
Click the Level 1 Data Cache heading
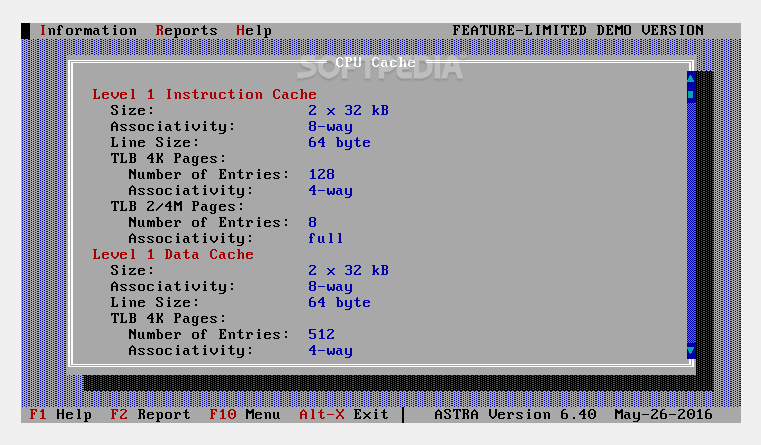pyautogui.click(x=173, y=254)
